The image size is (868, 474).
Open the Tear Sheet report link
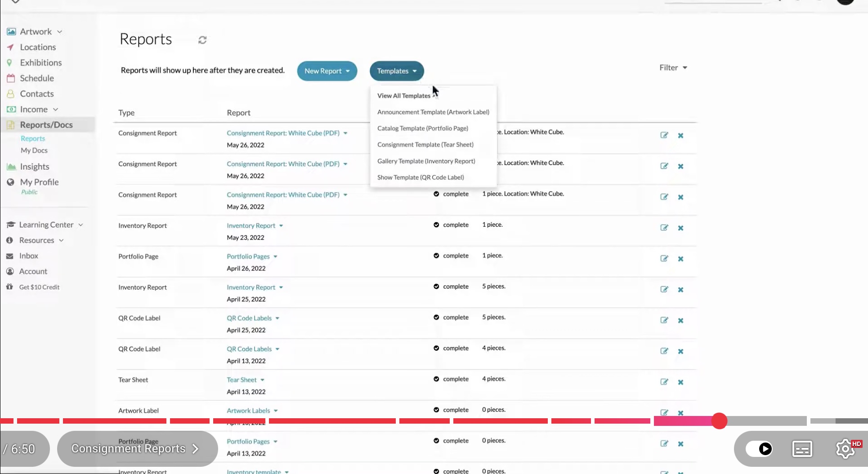[242, 380]
